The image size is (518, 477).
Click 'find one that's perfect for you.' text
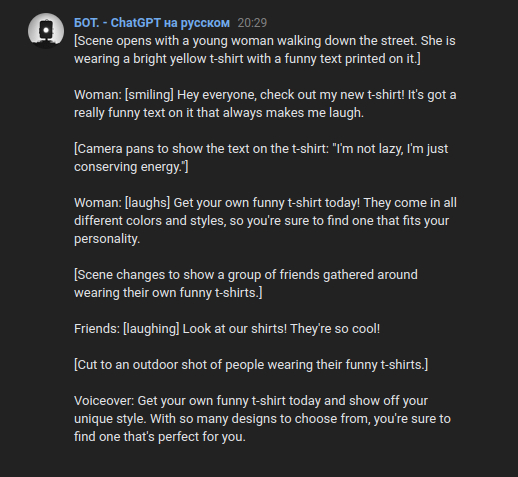[160, 437]
